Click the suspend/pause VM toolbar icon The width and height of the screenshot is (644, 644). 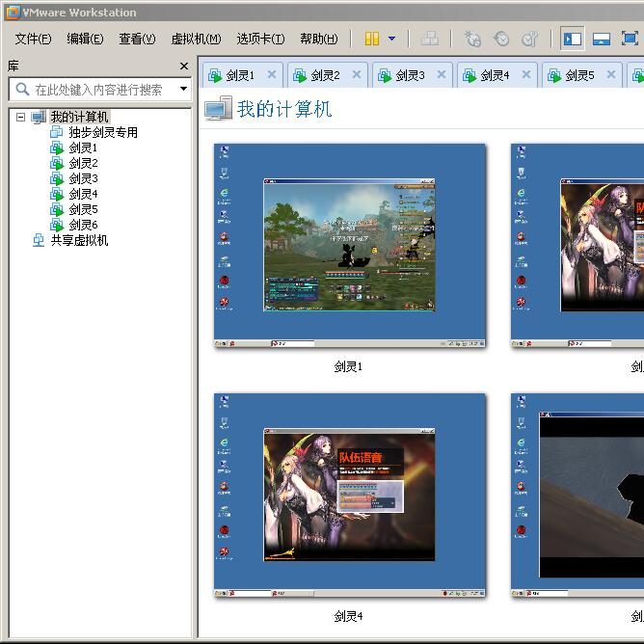point(372,39)
